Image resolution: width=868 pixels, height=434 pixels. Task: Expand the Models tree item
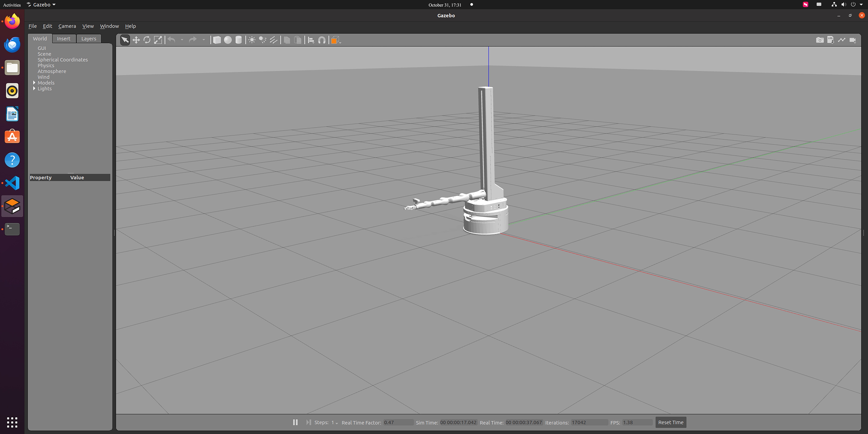point(34,83)
